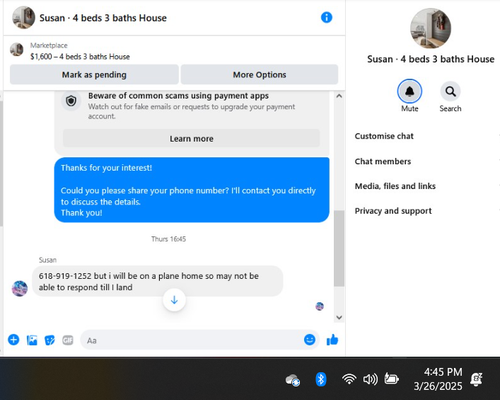Click the sender name Susan above message
This screenshot has width=500, height=400.
(x=47, y=260)
